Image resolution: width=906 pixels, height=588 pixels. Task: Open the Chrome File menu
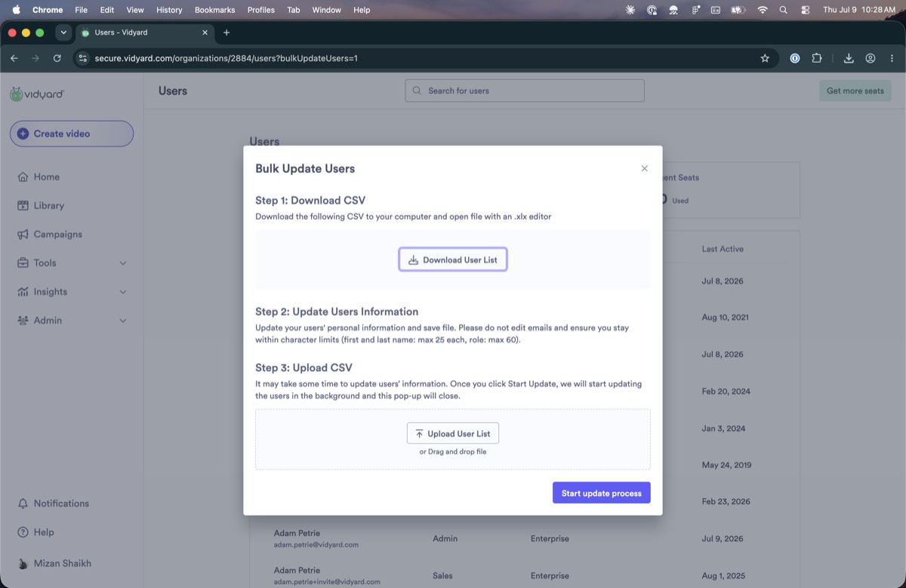[81, 10]
